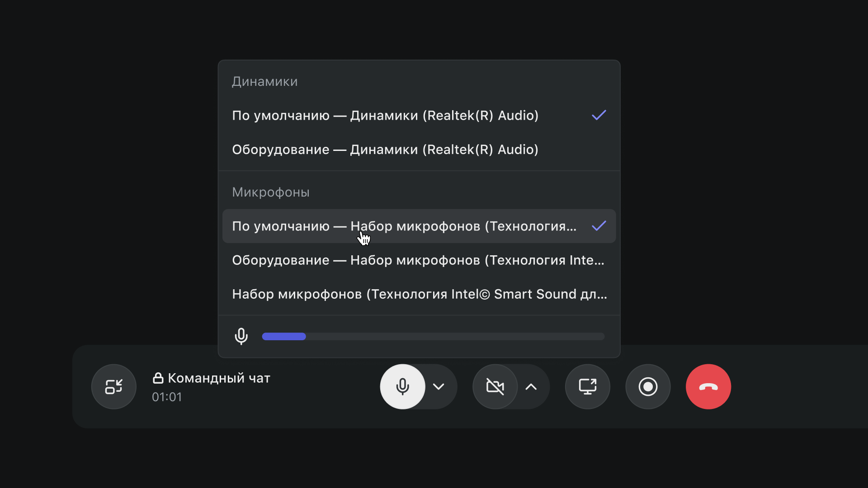
Task: Open the microphone options chevron
Action: [439, 386]
